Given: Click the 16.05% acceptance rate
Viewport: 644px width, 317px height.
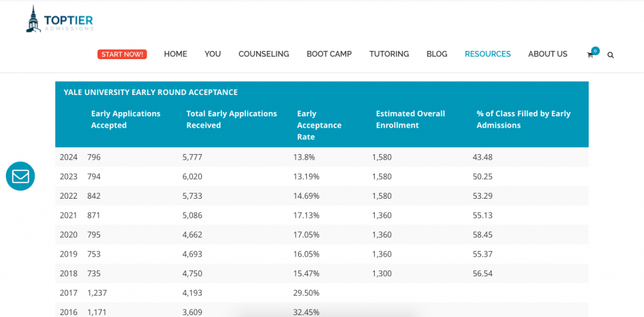Looking at the screenshot, I should (x=306, y=254).
